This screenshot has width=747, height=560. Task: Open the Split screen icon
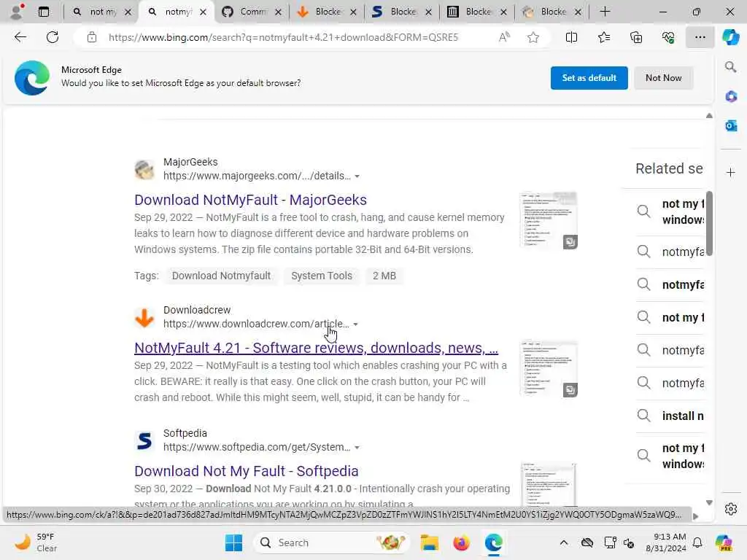click(571, 37)
